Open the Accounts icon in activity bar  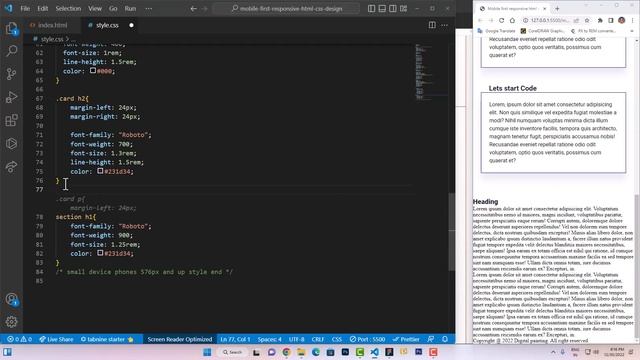[x=11, y=299]
